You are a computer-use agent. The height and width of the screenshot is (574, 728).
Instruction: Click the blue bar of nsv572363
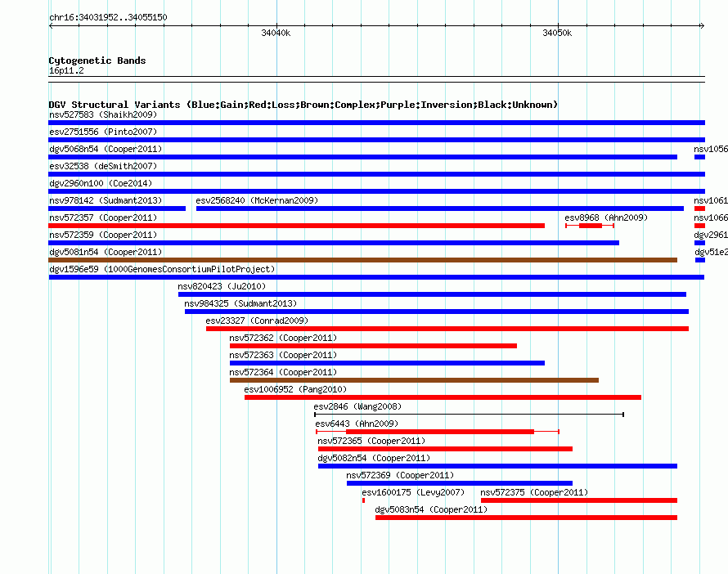coord(387,363)
